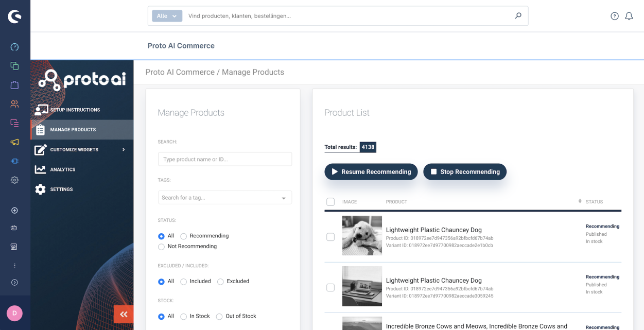Open the Customers icon in the sidebar

pos(14,103)
